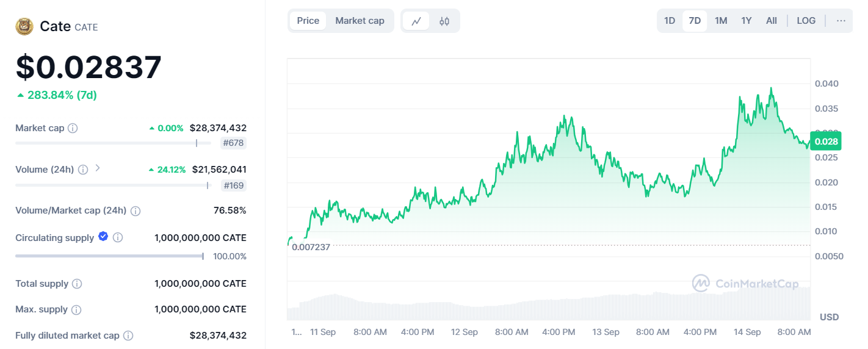The width and height of the screenshot is (868, 349).
Task: Click the All timeframe button
Action: click(771, 21)
